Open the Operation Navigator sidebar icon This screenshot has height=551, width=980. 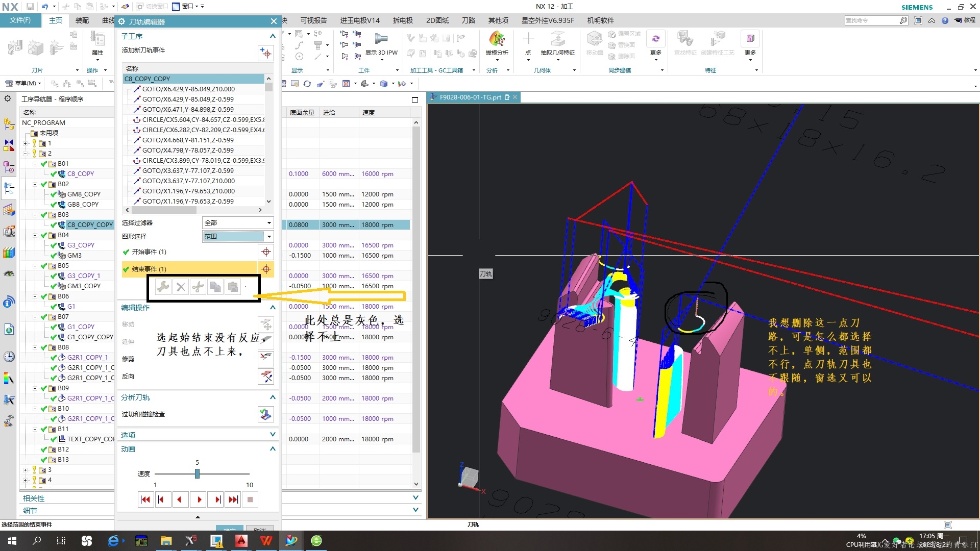9,188
